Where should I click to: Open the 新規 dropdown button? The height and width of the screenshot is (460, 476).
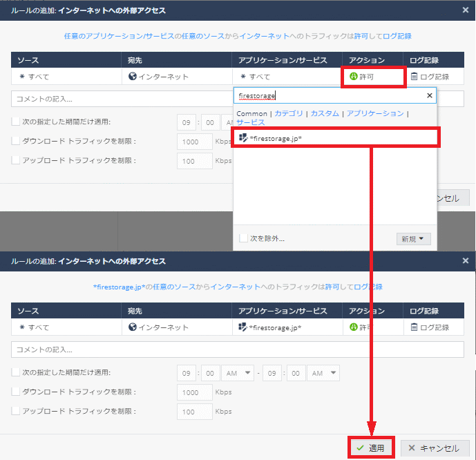[x=413, y=238]
